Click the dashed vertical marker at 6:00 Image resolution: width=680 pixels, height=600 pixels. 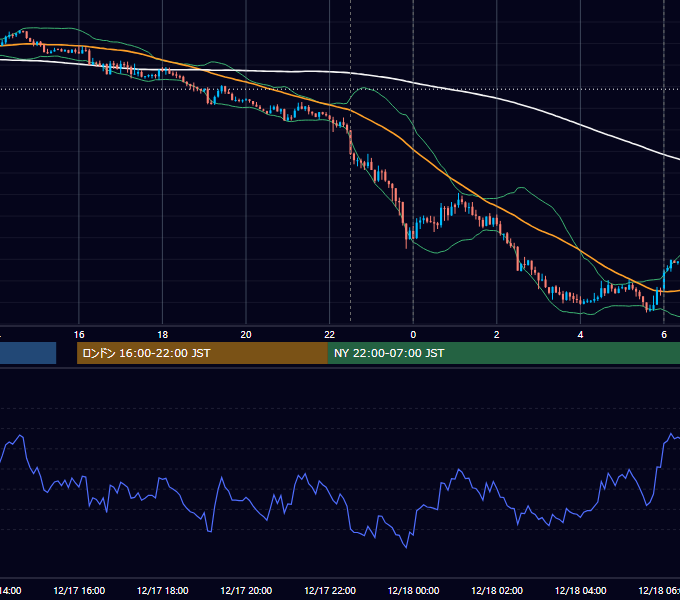pos(664,161)
